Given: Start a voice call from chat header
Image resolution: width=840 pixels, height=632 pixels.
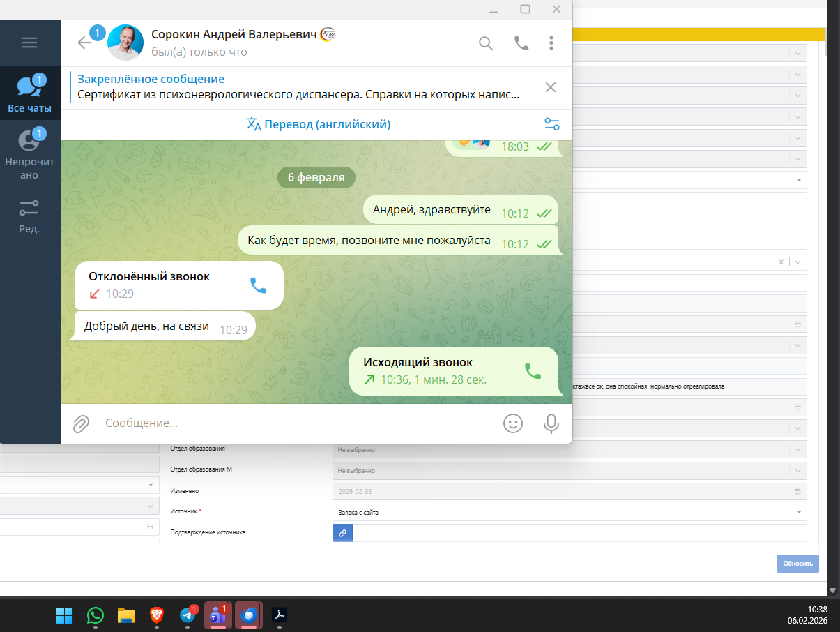Looking at the screenshot, I should (x=521, y=43).
